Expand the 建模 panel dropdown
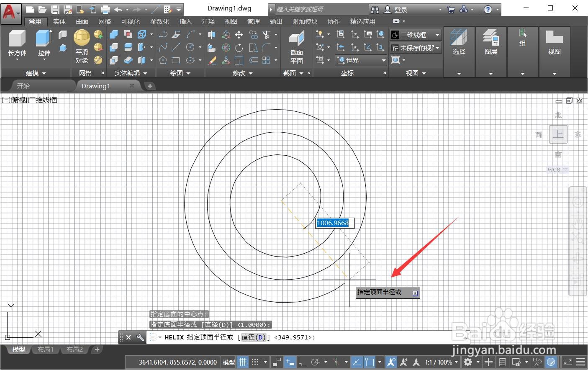The height and width of the screenshot is (370, 588). point(36,73)
